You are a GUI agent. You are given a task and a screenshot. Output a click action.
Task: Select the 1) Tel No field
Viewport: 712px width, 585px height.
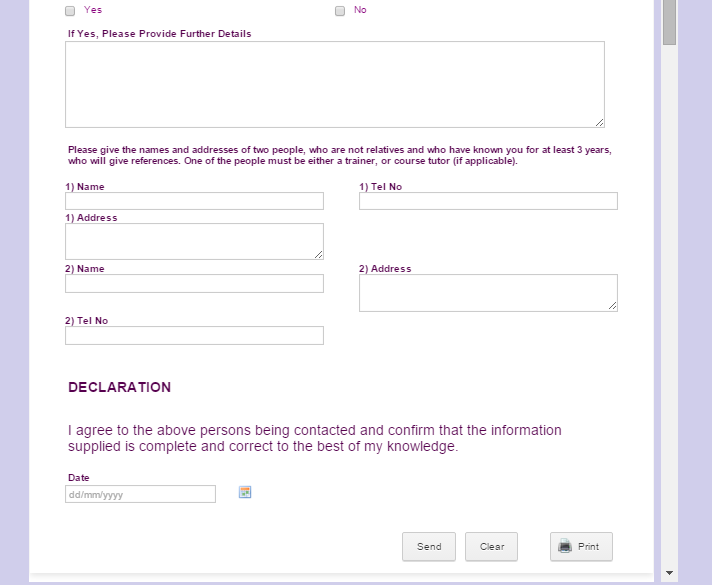[488, 201]
